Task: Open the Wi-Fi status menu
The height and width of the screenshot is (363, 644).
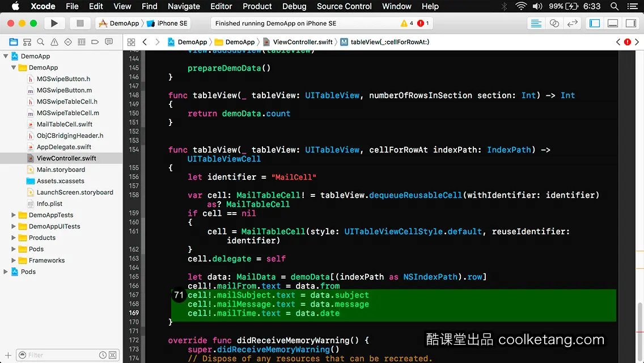Action: [521, 6]
